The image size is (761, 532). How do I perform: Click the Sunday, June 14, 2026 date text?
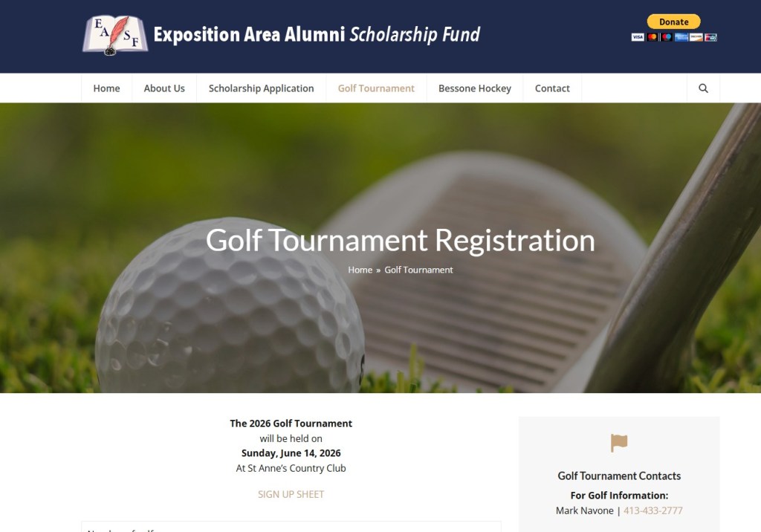click(291, 453)
